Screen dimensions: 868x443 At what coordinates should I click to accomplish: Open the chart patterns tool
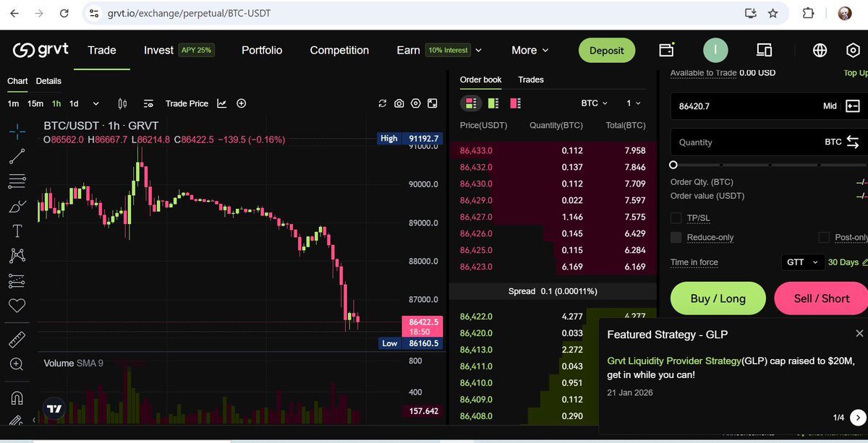[x=17, y=255]
